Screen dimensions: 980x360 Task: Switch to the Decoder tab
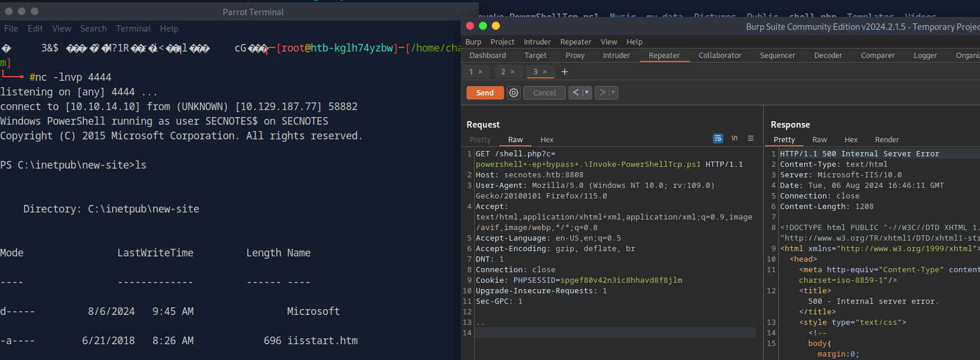click(x=828, y=55)
